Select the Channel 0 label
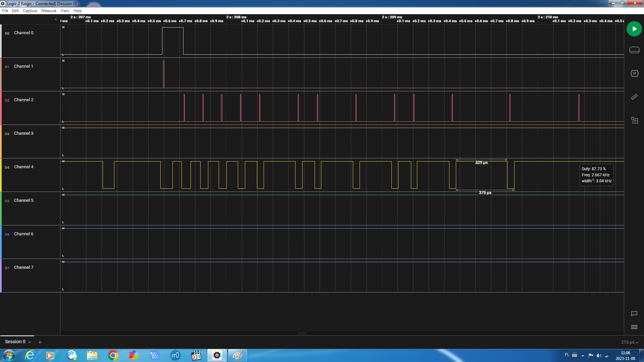The width and height of the screenshot is (644, 362). pos(24,33)
